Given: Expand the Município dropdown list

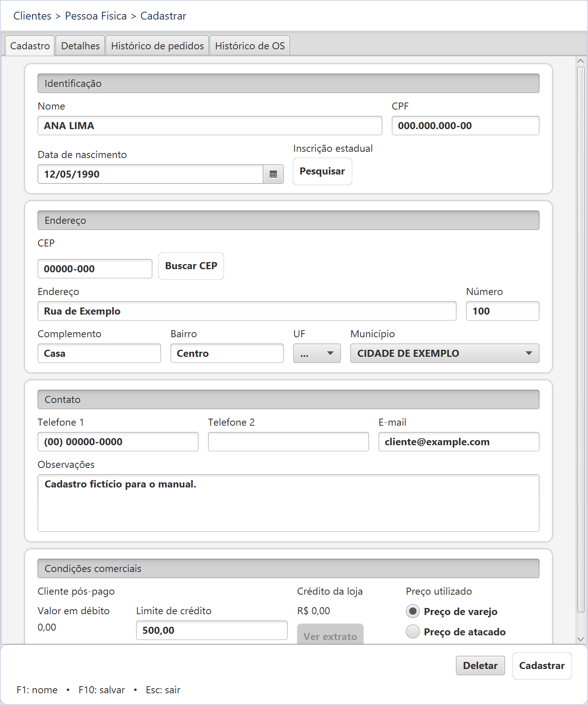Looking at the screenshot, I should click(x=445, y=353).
